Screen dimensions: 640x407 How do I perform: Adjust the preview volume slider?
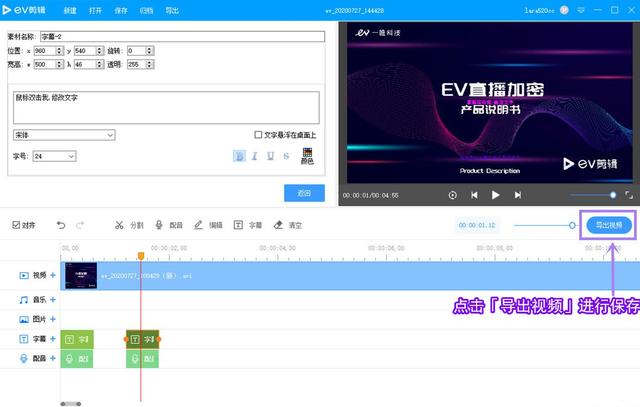[x=593, y=195]
